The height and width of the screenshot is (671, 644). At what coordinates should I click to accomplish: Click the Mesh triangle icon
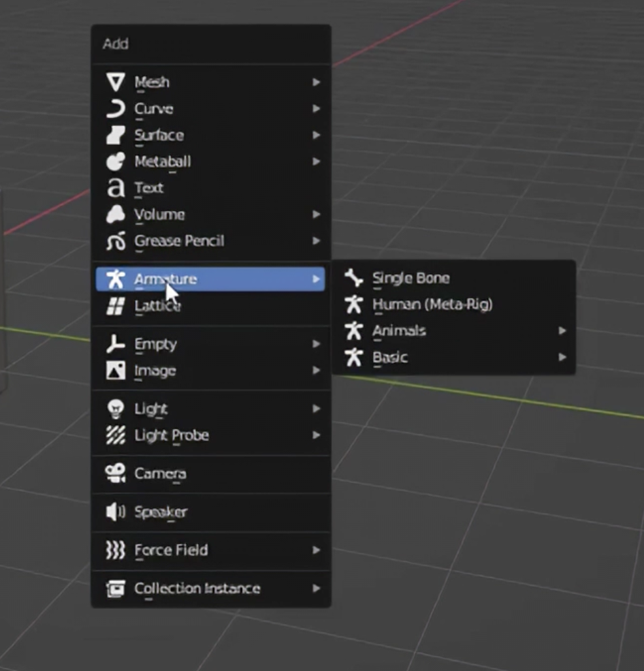(x=116, y=82)
